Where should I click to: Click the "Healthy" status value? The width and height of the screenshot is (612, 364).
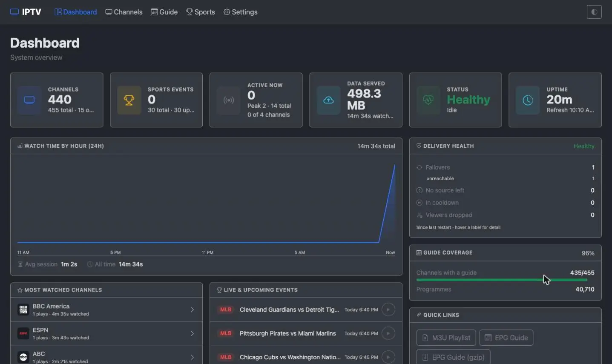tap(468, 100)
